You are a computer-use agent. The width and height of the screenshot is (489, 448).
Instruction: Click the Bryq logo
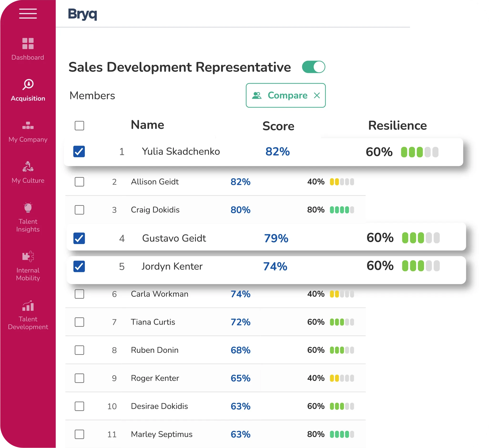(x=82, y=14)
